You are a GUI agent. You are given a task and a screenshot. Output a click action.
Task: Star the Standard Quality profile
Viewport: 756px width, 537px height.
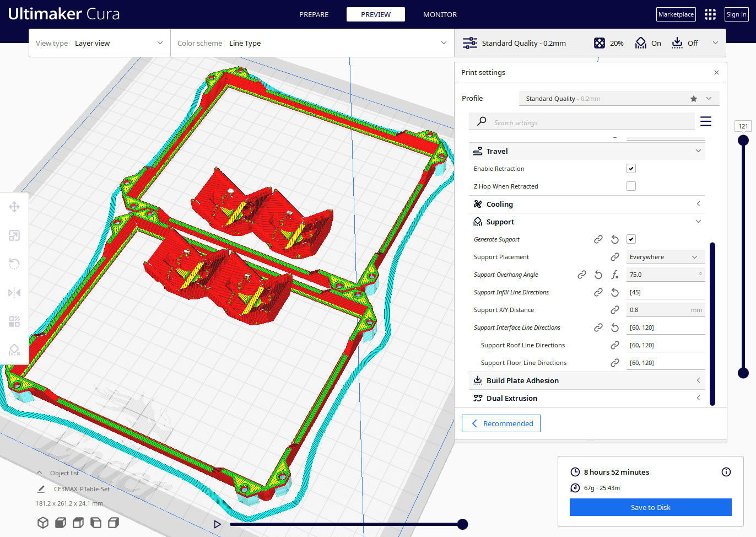(694, 99)
